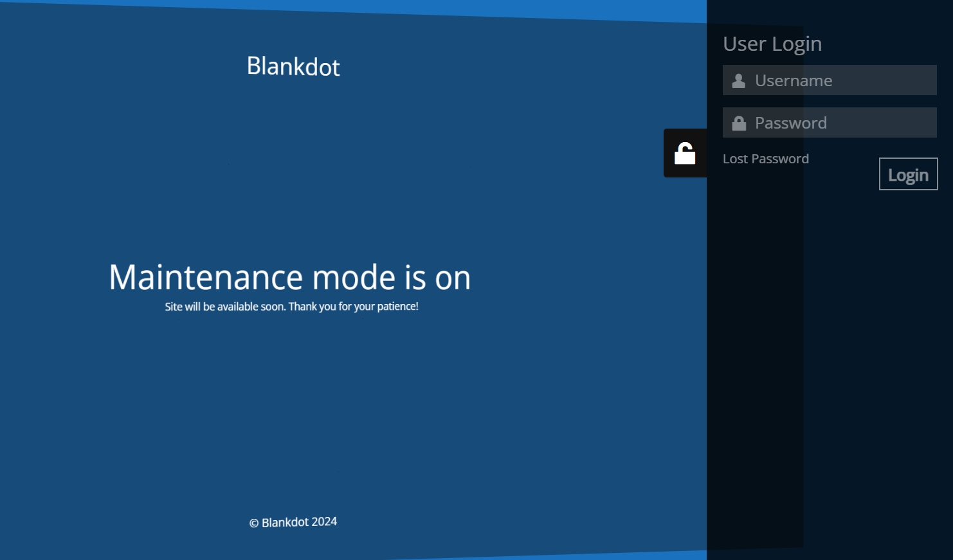
Task: Click the user silhouette icon in Username field
Action: (x=739, y=80)
